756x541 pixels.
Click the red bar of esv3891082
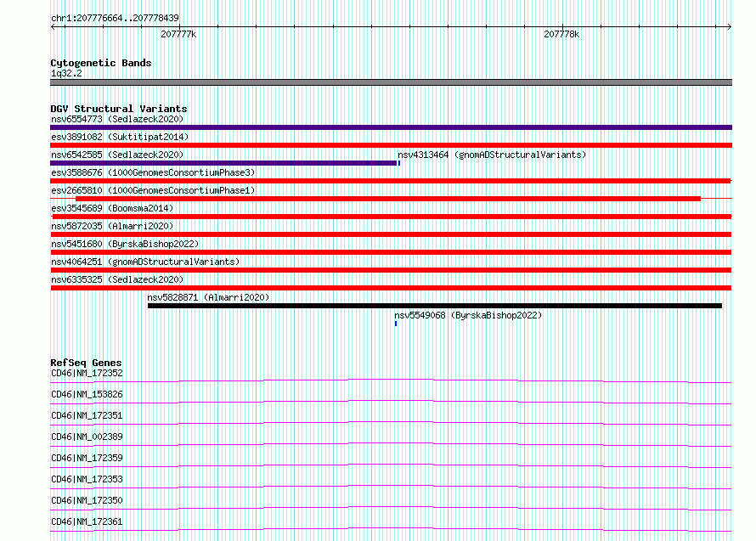[x=391, y=145]
